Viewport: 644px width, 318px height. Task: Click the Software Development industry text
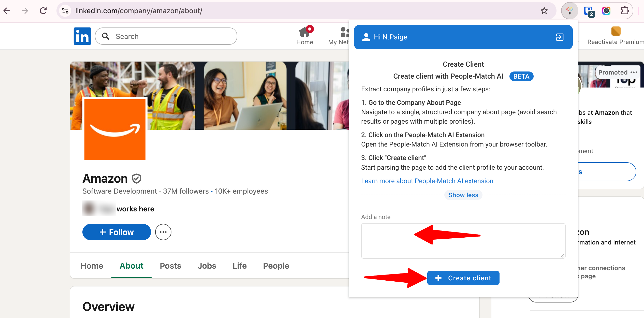point(120,191)
